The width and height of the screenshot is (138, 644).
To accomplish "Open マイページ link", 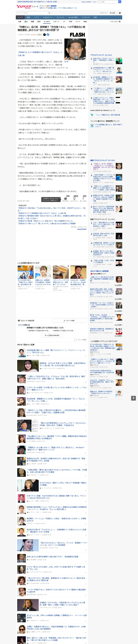I will (x=103, y=13).
